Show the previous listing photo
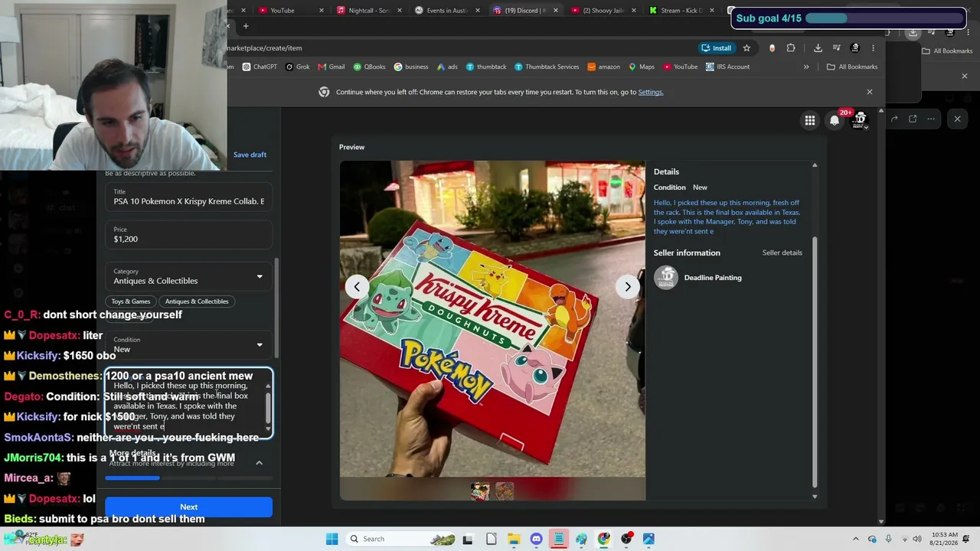The image size is (980, 551). coord(357,287)
